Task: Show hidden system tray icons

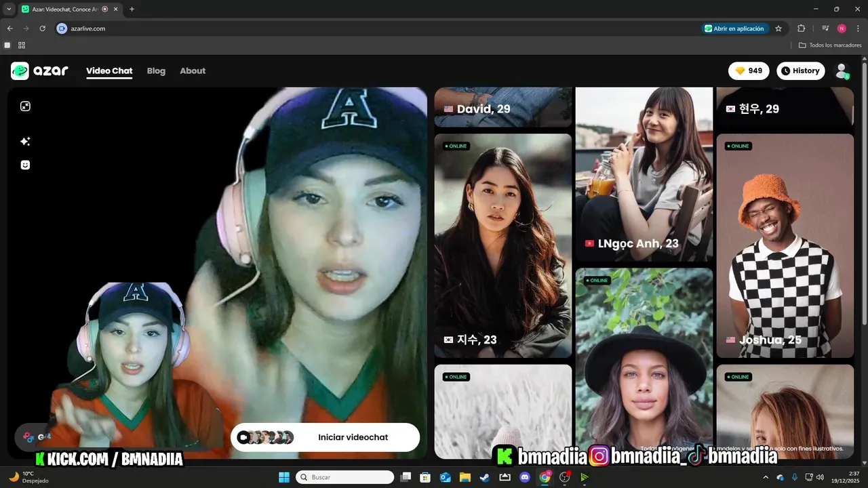Action: (x=766, y=477)
